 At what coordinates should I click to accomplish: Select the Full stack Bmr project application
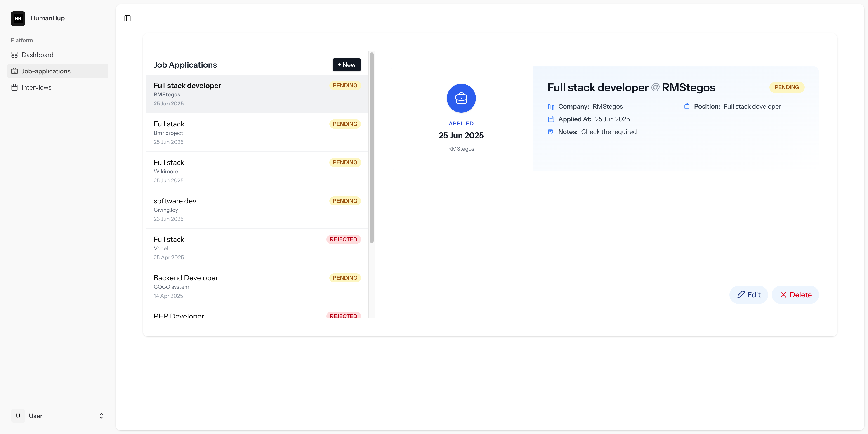pos(257,132)
